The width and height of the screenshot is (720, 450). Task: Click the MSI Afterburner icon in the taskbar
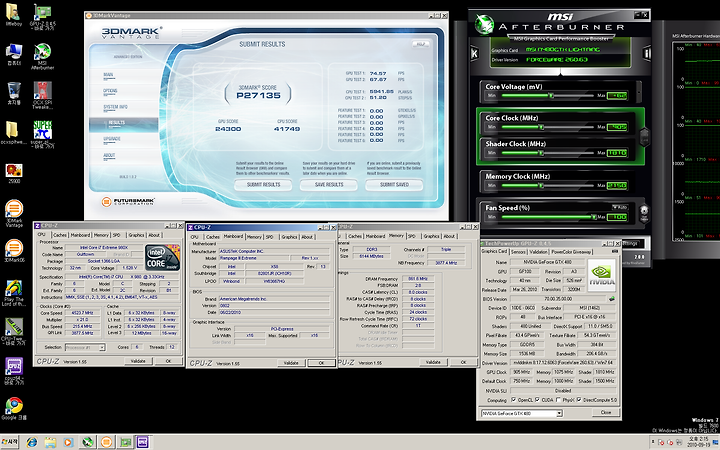(87, 442)
